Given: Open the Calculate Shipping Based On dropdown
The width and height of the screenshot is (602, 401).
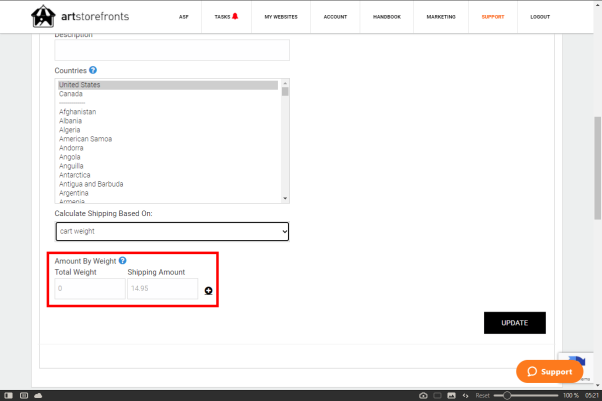Looking at the screenshot, I should (x=171, y=231).
